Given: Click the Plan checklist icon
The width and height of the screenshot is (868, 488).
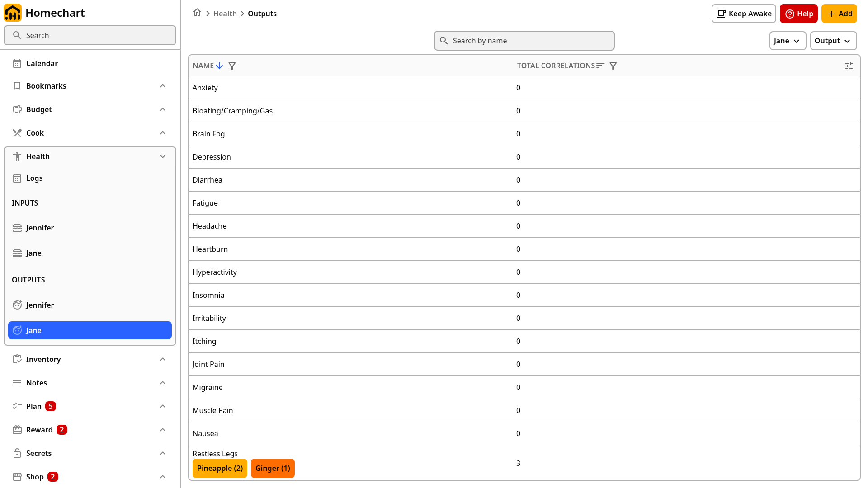Looking at the screenshot, I should coord(17,406).
